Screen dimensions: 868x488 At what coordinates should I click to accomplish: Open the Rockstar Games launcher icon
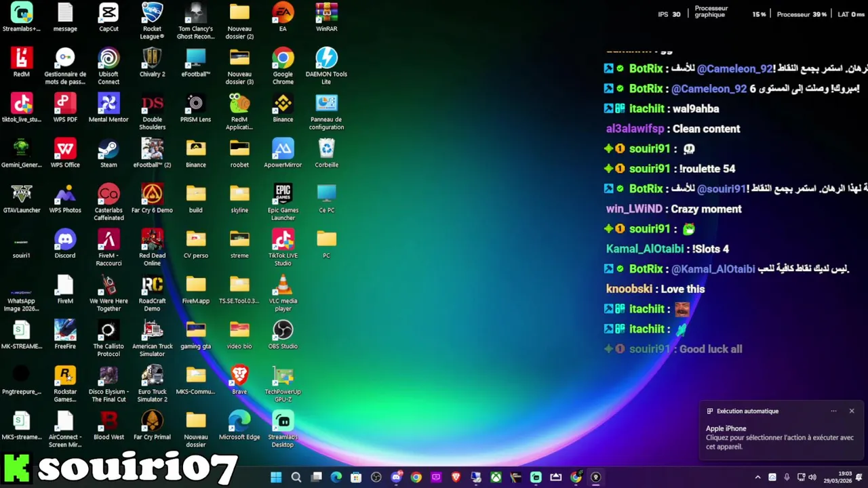[x=65, y=384]
